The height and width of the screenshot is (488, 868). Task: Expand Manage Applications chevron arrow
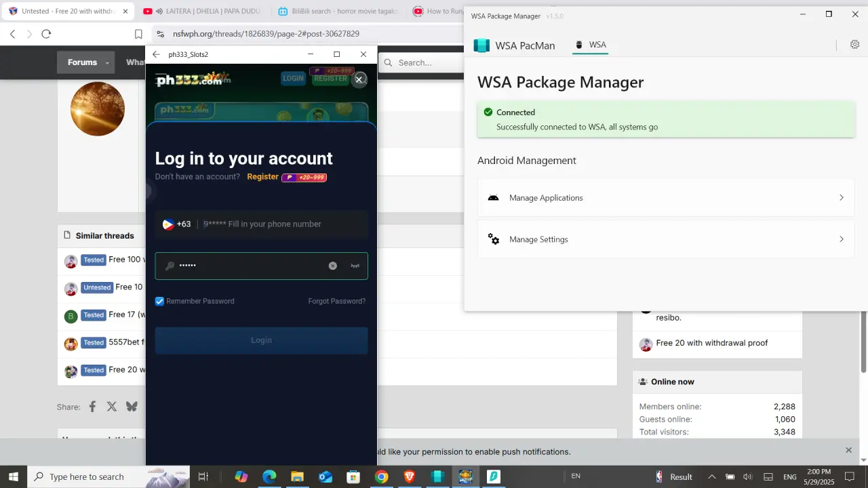(842, 198)
